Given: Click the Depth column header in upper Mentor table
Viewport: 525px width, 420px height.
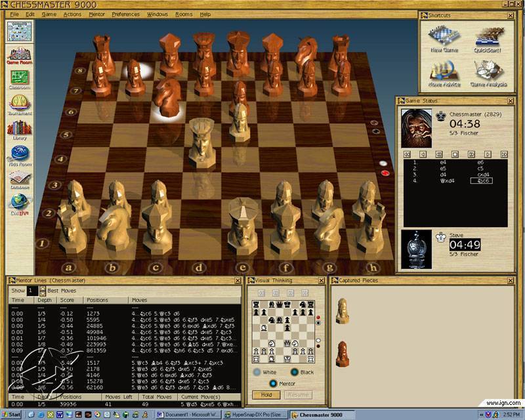Looking at the screenshot, I should tap(45, 300).
